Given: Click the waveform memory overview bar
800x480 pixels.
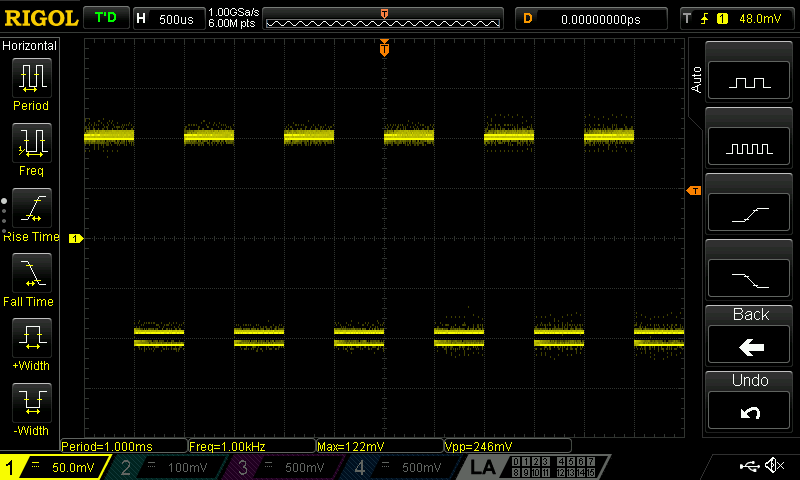Looking at the screenshot, I should [x=383, y=19].
